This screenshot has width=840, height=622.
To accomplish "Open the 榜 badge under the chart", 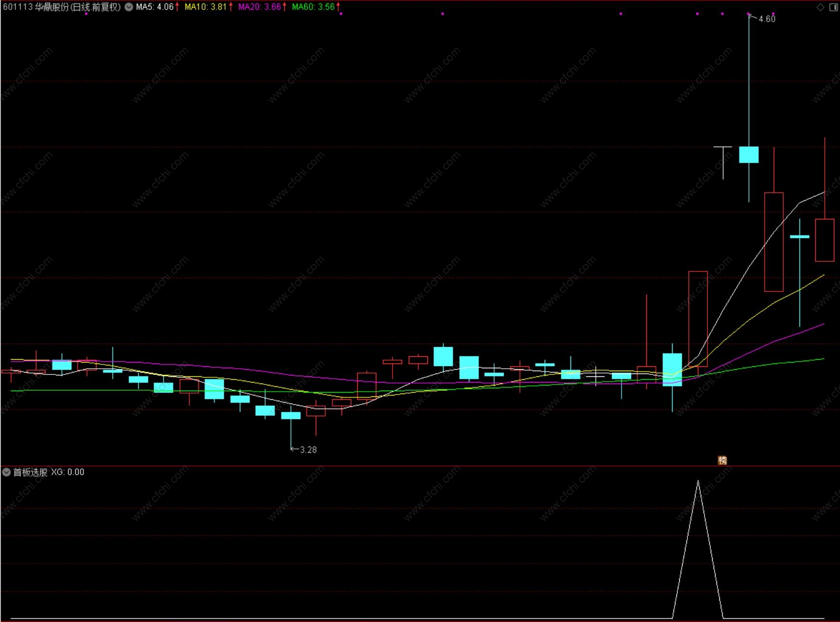I will [x=723, y=460].
